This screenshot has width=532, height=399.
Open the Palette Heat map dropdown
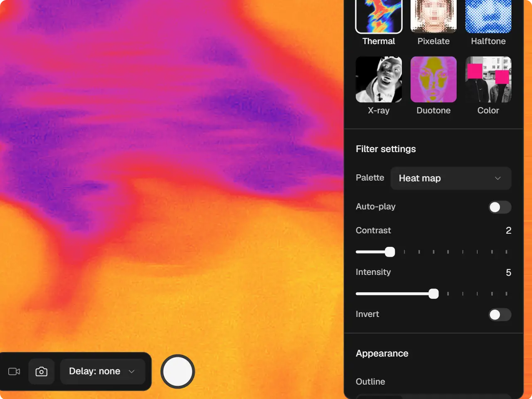451,178
